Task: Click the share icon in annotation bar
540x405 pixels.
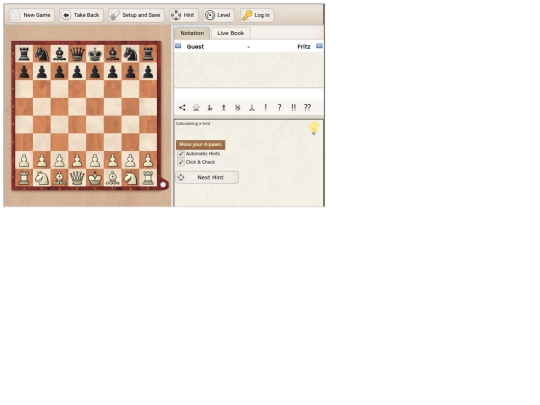Action: (182, 107)
